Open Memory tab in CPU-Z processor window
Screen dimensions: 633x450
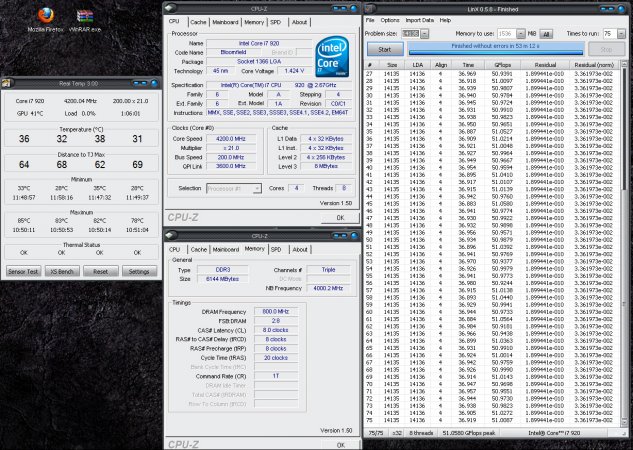[x=254, y=22]
